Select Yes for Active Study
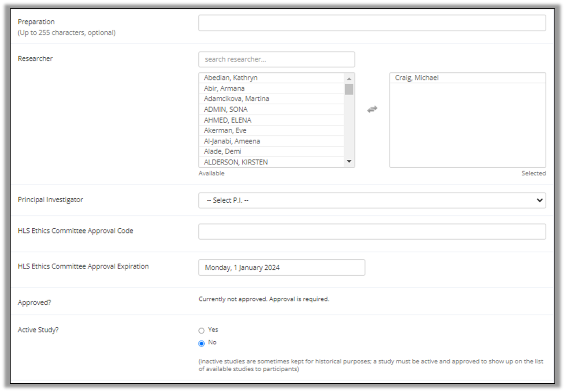Viewport: 565px width, 392px height. click(x=201, y=330)
